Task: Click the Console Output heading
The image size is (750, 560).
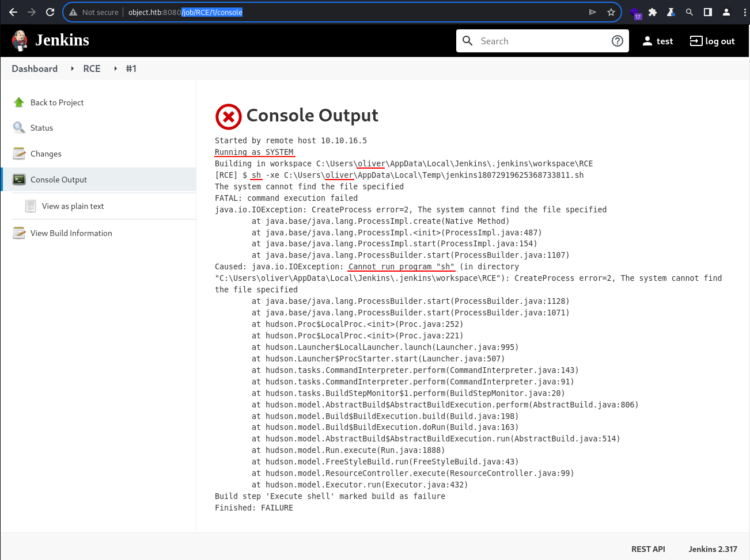Action: (x=312, y=116)
